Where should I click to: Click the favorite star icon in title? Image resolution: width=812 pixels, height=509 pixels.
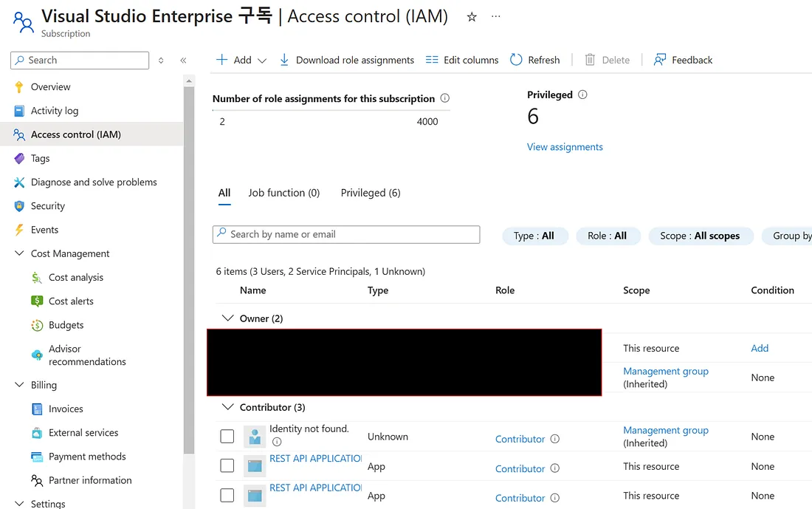472,17
